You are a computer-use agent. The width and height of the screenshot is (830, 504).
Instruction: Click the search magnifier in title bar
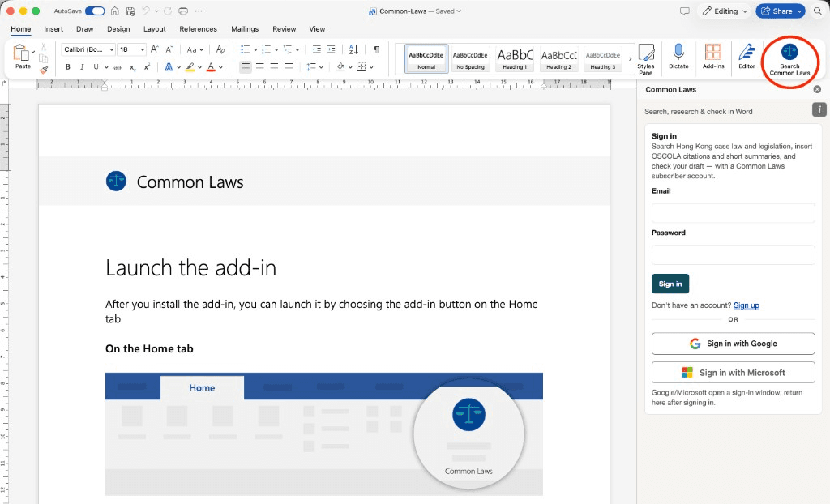click(x=818, y=11)
